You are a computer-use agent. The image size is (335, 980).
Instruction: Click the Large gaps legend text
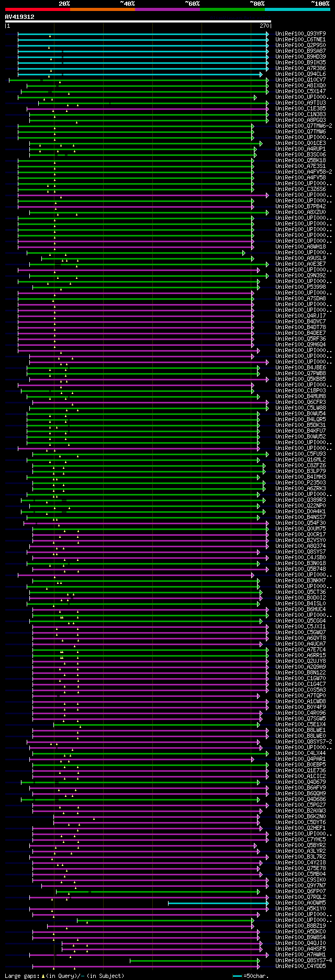pyautogui.click(x=65, y=976)
